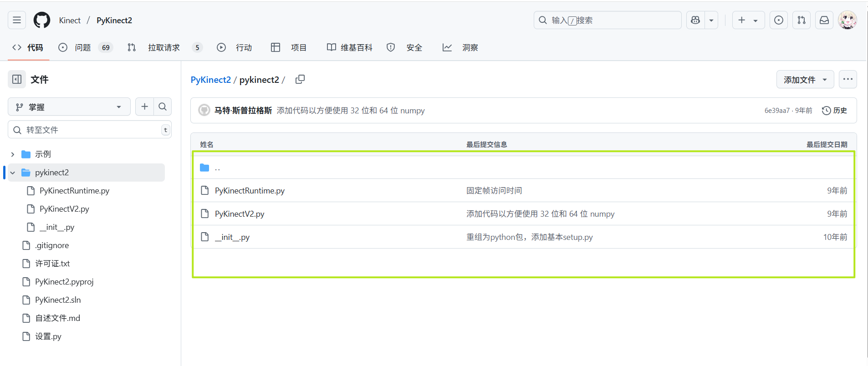Image resolution: width=868 pixels, height=366 pixels.
Task: Open the 安全 tab
Action: click(x=404, y=47)
